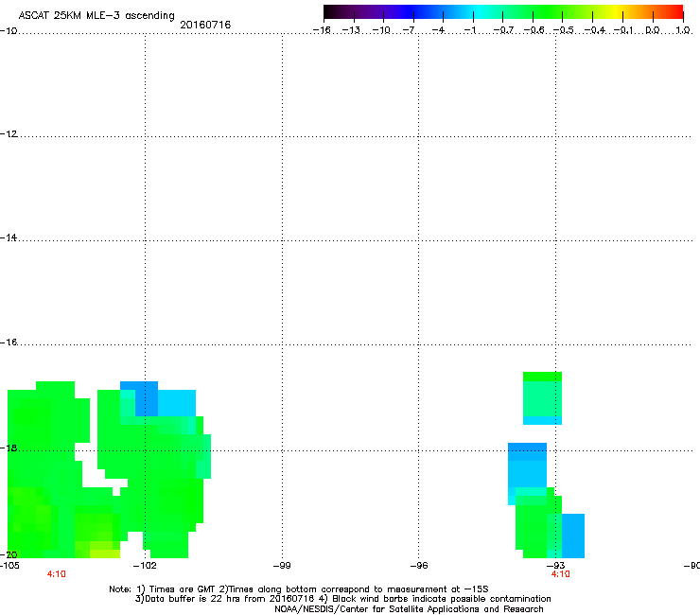Click the color scale tick label '-0.7'
700x615 pixels.
[503, 30]
